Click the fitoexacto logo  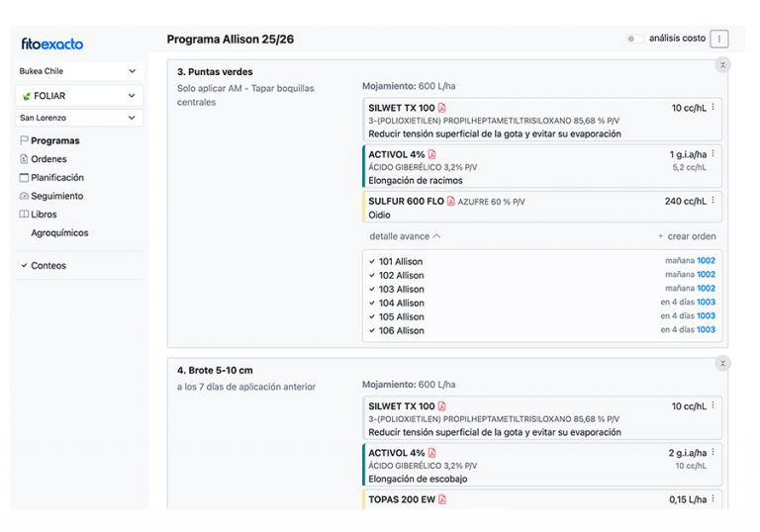52,44
